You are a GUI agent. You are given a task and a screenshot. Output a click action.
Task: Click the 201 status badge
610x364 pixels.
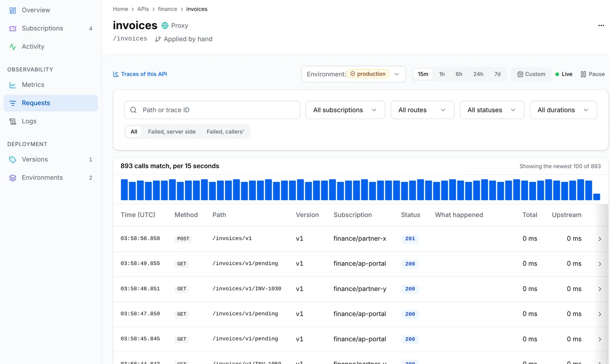[x=410, y=239]
